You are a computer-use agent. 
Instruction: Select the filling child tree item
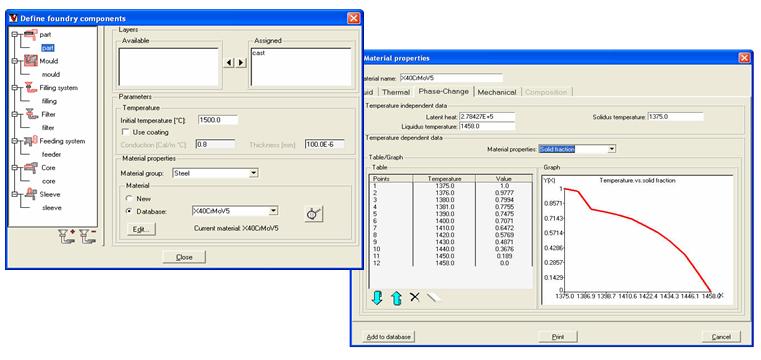coord(50,101)
